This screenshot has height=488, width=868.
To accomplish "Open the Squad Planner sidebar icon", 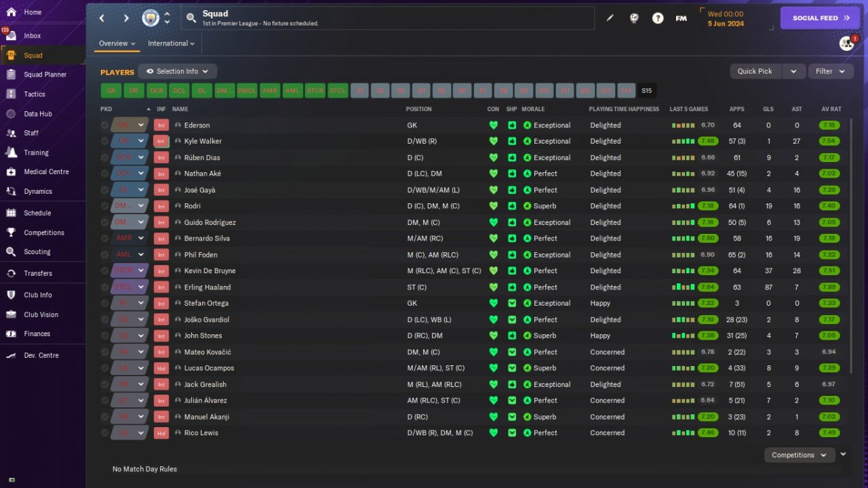I will tap(11, 75).
